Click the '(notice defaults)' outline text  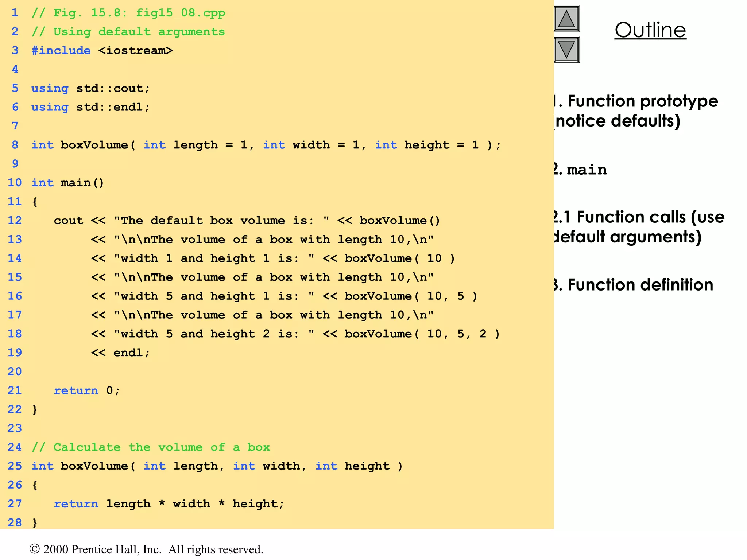(617, 121)
